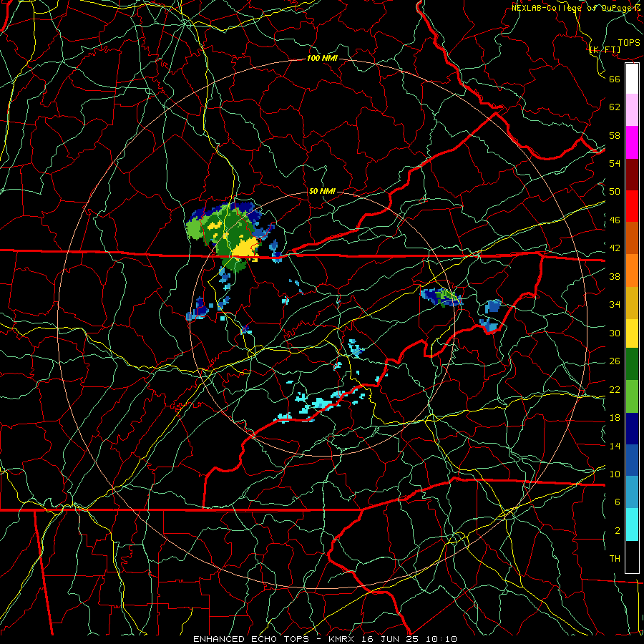Click the black TH threshold swatch

632,557
